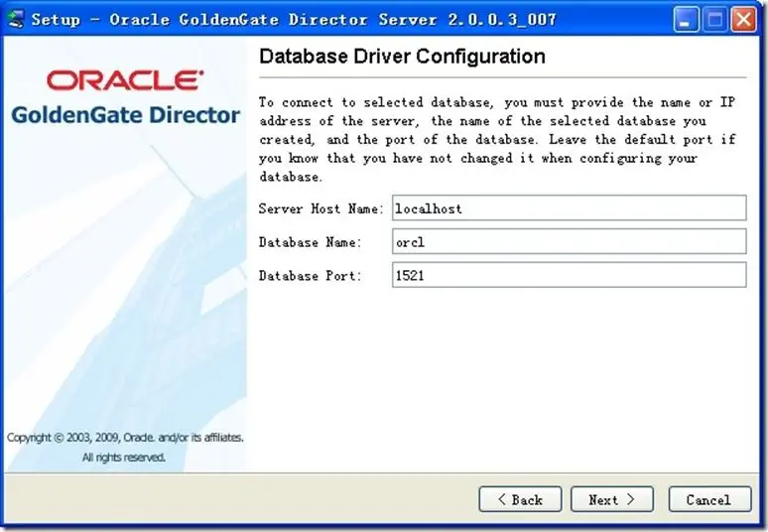Click the Oracle logo
The width and height of the screenshot is (768, 532).
point(125,80)
